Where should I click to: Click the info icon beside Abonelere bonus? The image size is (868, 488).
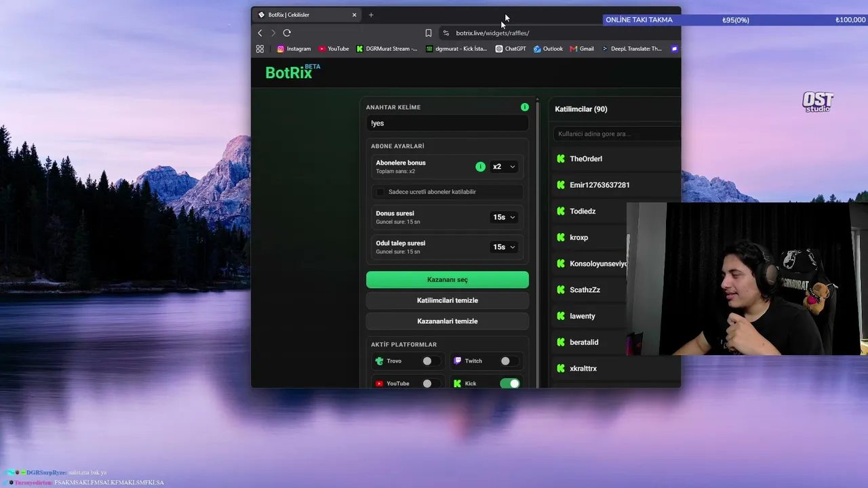point(480,167)
